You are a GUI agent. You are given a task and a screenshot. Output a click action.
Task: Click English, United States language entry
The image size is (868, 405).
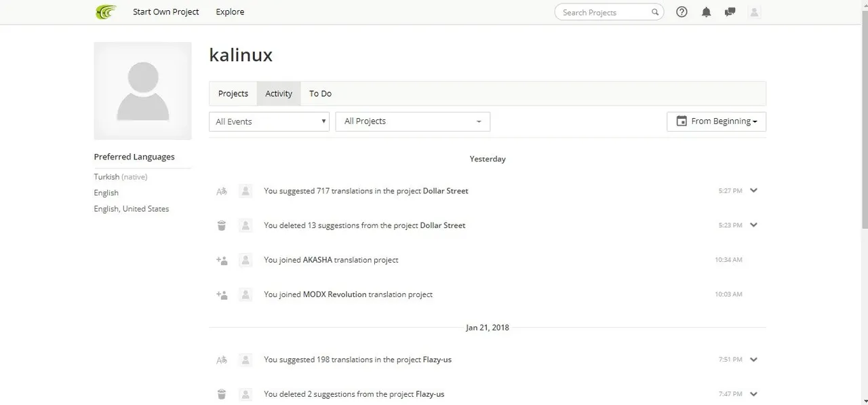click(132, 209)
